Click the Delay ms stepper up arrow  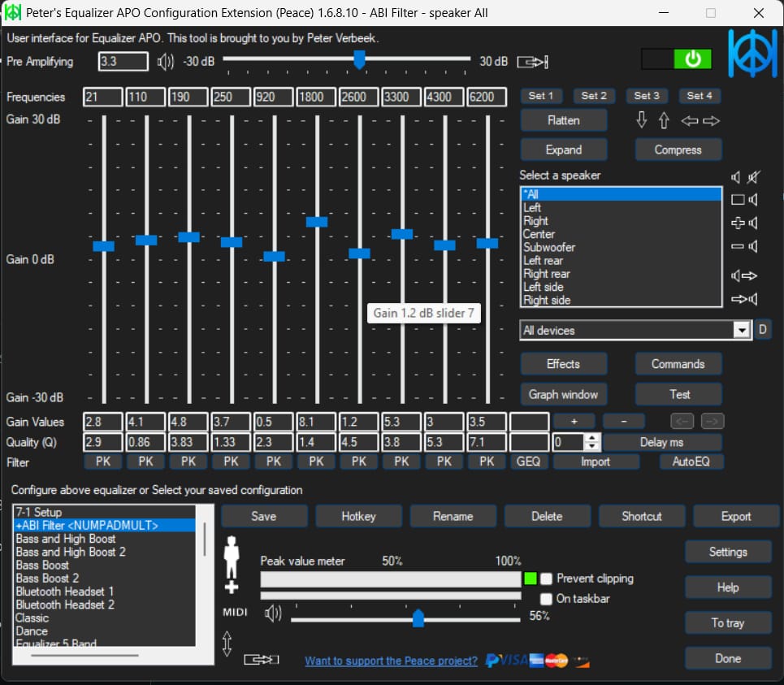pyautogui.click(x=592, y=436)
